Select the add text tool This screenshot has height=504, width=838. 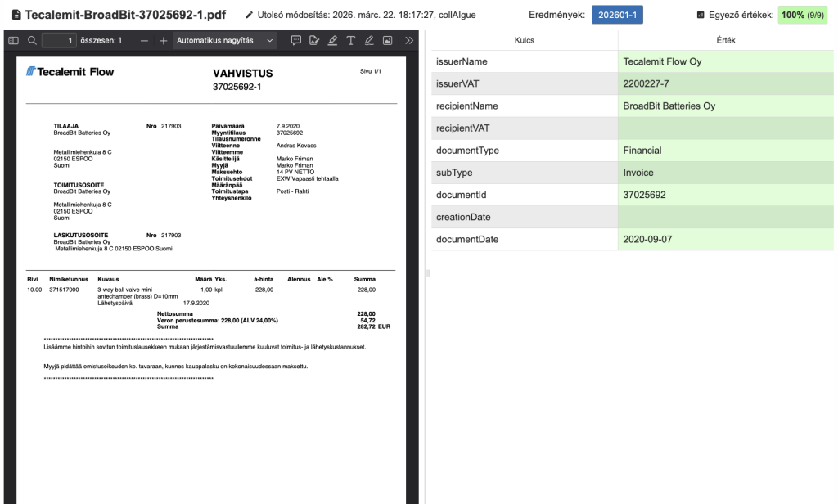(x=350, y=41)
